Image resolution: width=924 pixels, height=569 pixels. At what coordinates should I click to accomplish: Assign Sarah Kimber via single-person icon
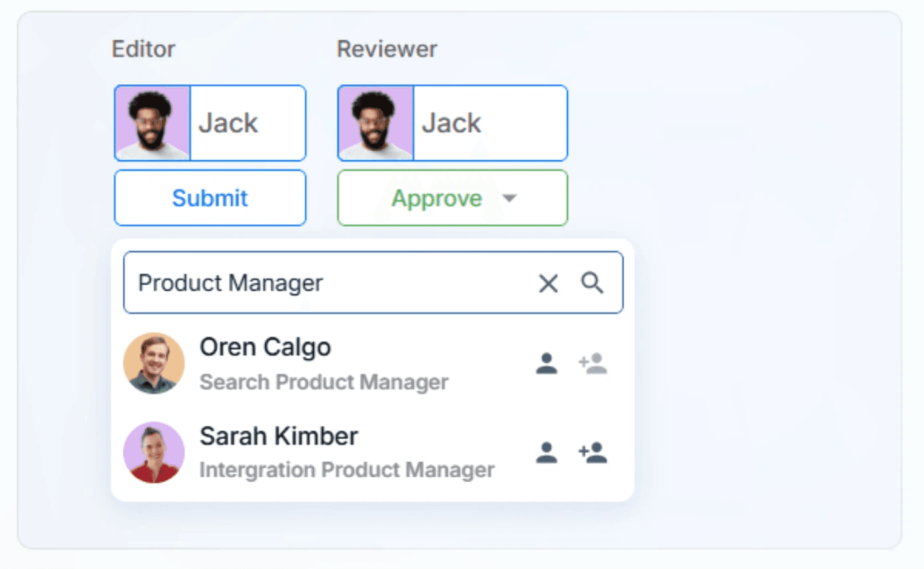click(x=547, y=452)
